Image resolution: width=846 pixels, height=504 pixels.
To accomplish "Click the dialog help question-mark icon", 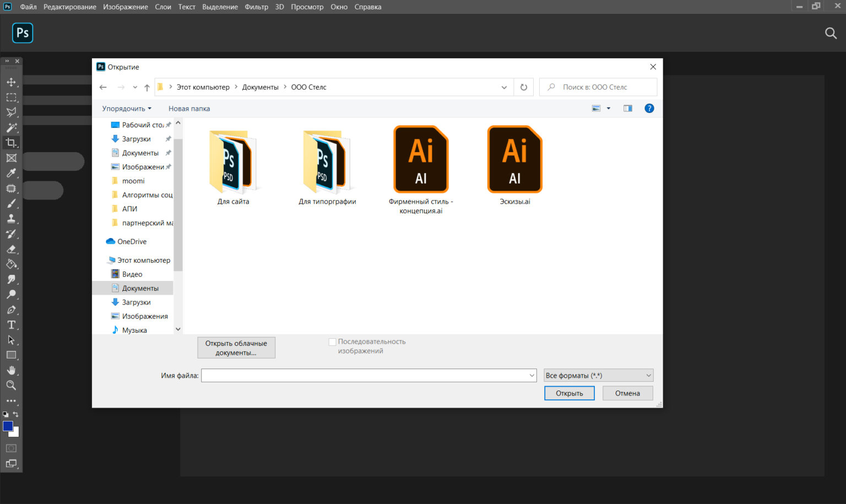I will [649, 109].
